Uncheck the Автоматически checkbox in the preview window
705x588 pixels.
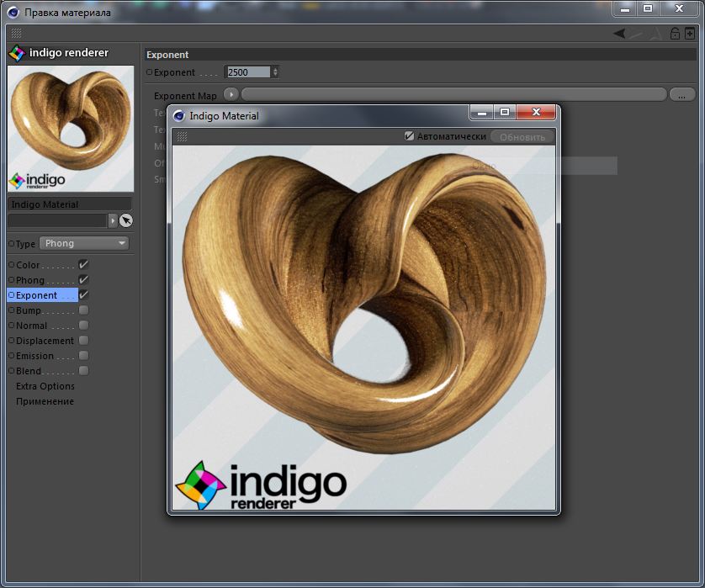point(409,135)
